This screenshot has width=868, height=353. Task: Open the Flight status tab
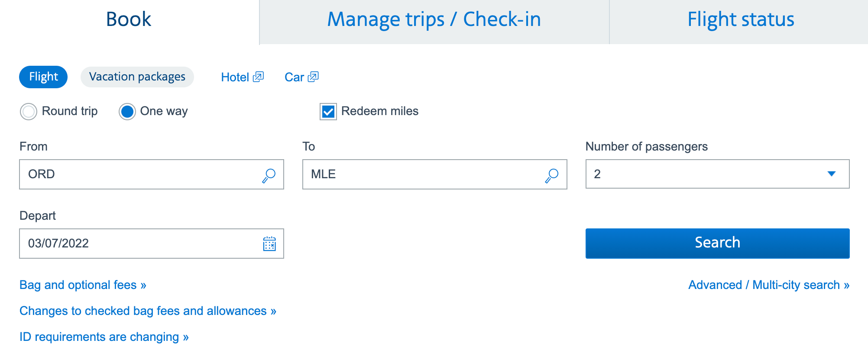pos(741,20)
